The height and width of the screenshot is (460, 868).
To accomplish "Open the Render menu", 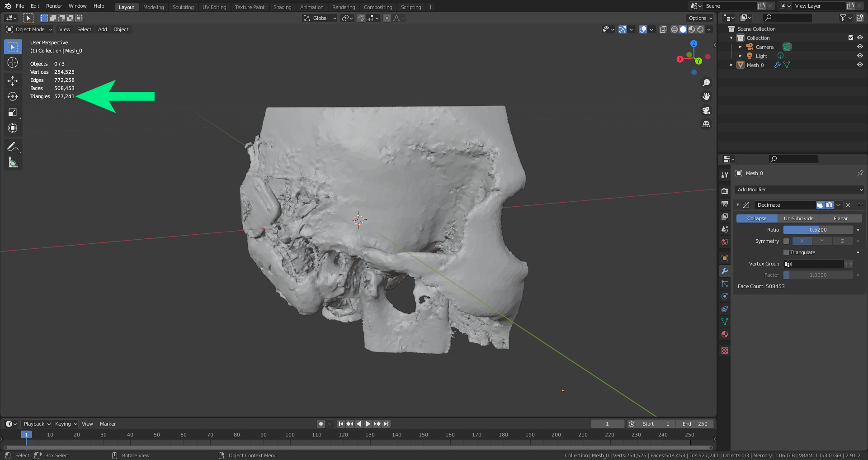I will pos(54,6).
